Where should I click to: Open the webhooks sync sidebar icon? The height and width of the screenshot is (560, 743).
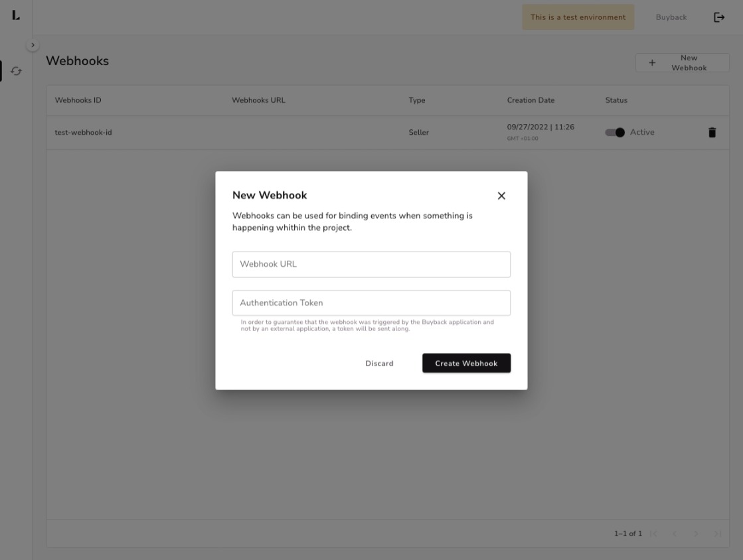16,71
